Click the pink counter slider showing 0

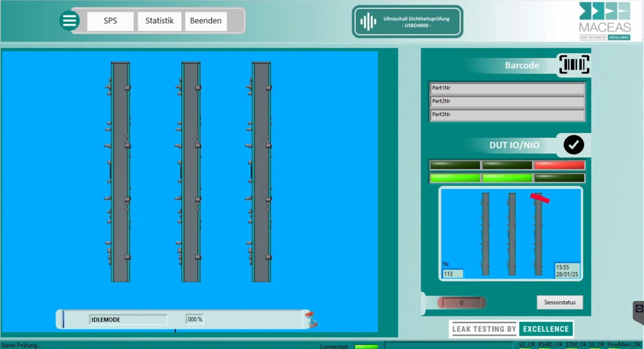click(x=462, y=302)
